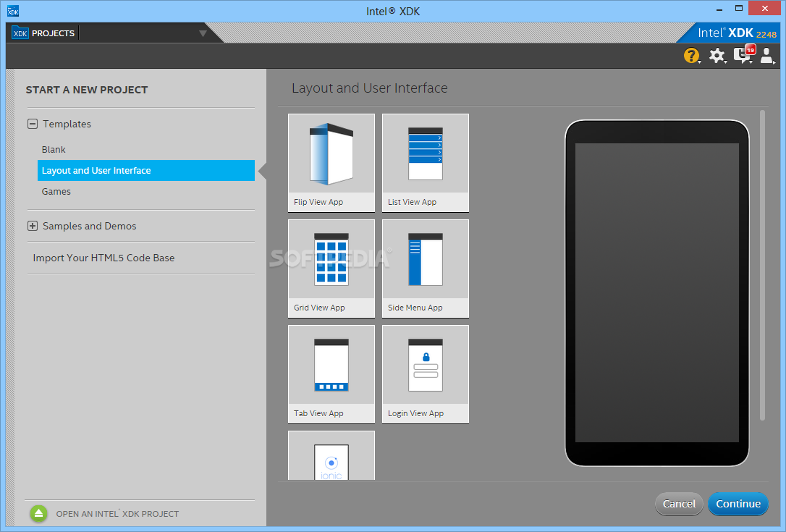786x532 pixels.
Task: Click the phone preview screen
Action: coord(656,293)
